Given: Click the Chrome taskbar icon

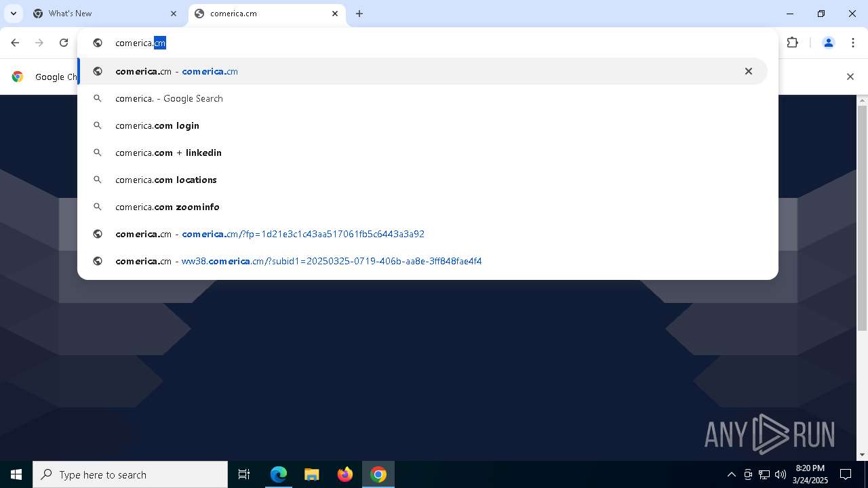Looking at the screenshot, I should (378, 474).
